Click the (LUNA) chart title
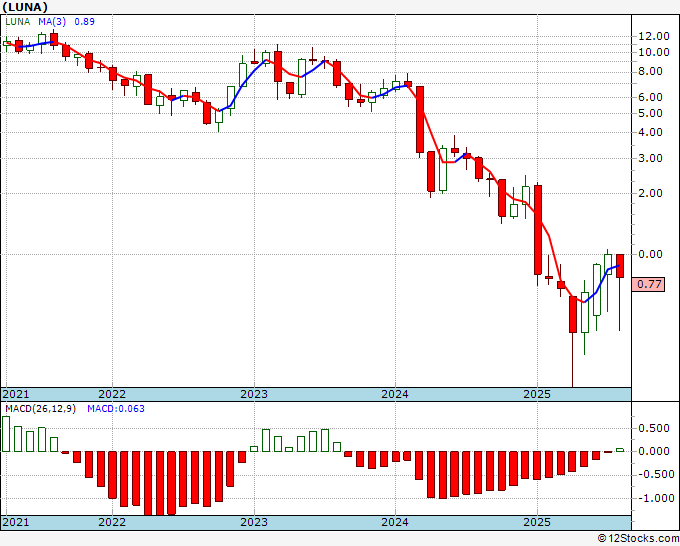Viewport: 680px width, 546px height. click(25, 7)
